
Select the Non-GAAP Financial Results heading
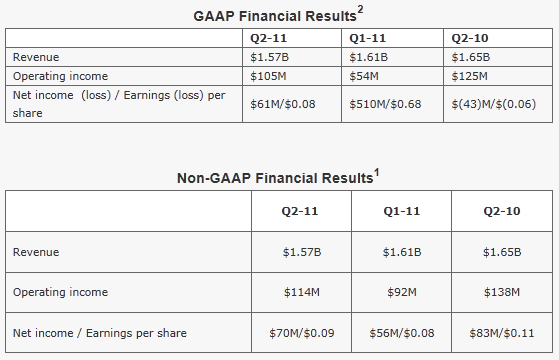coord(278,177)
